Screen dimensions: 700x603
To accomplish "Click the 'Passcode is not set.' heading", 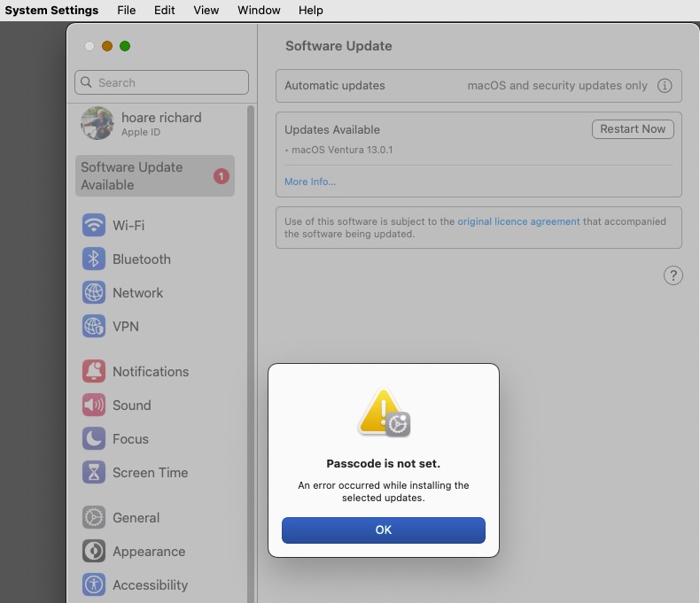I will (x=384, y=463).
